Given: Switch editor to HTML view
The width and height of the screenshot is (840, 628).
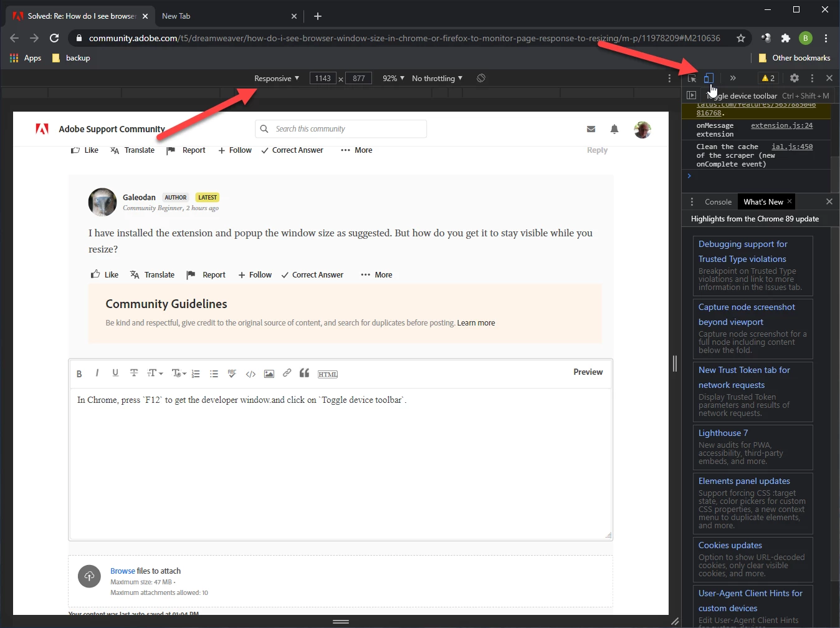Looking at the screenshot, I should pos(328,374).
